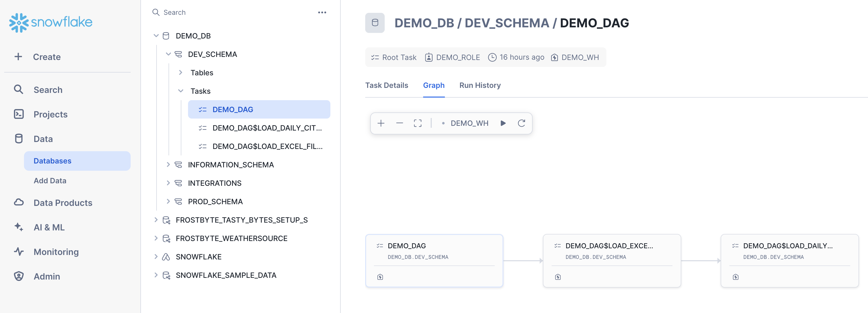Select the DEMO_DAG$LOAD_EXCE... graph node

(x=612, y=261)
